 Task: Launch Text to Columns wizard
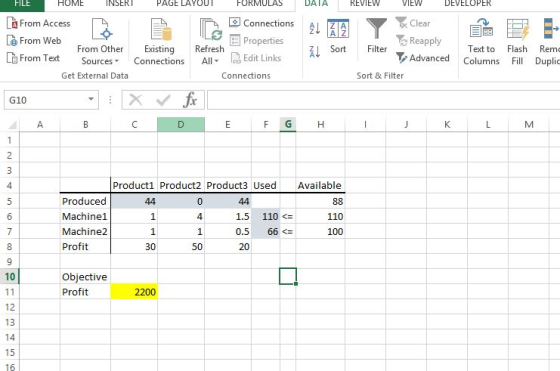click(481, 42)
